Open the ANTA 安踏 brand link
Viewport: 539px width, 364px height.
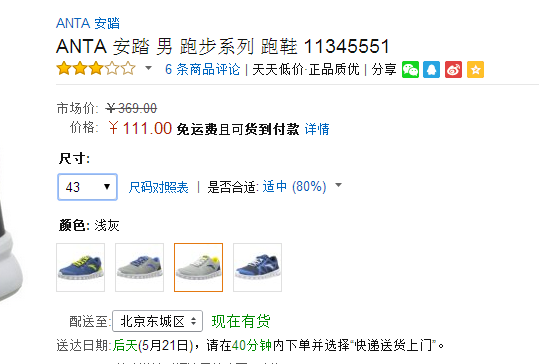[88, 23]
